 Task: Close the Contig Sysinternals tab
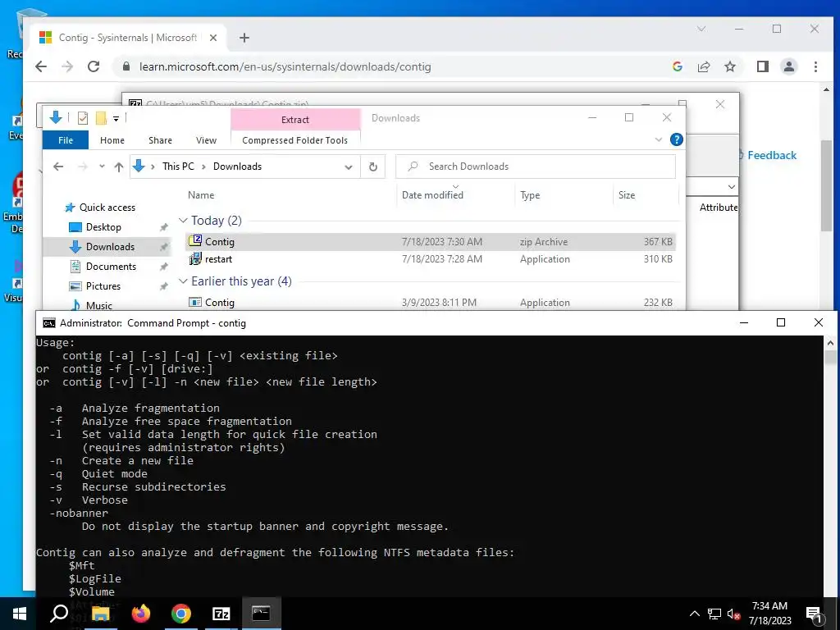pyautogui.click(x=213, y=38)
